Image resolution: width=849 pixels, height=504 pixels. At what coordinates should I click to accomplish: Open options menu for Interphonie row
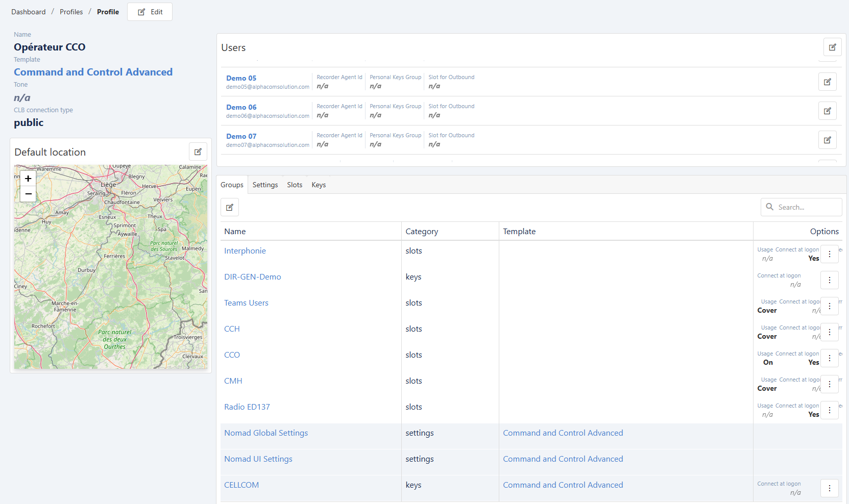point(829,254)
